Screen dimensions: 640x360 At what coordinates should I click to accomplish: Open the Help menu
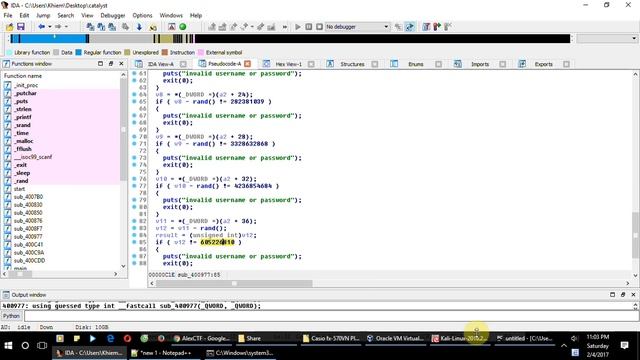(196, 16)
